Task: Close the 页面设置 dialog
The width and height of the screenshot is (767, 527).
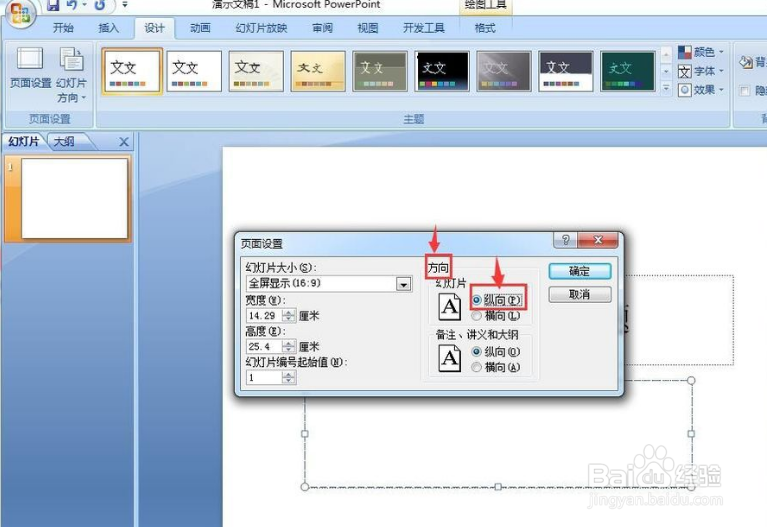Action: point(598,240)
